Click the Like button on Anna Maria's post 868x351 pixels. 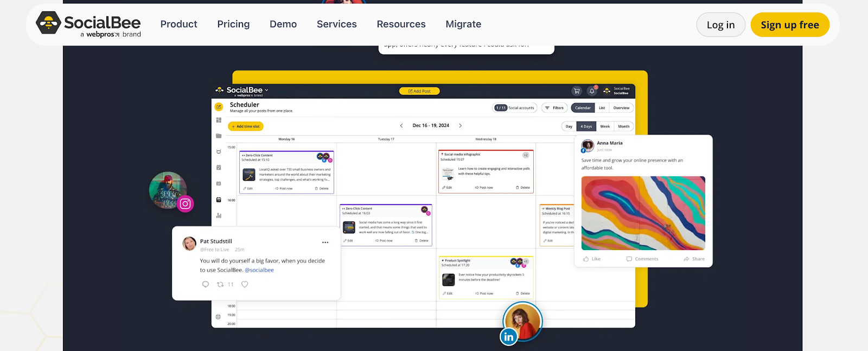click(x=592, y=259)
